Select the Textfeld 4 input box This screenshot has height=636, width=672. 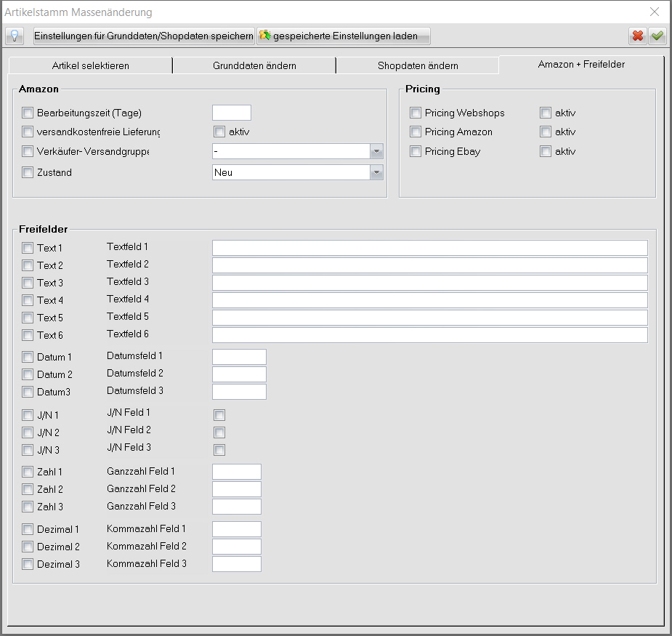point(430,300)
